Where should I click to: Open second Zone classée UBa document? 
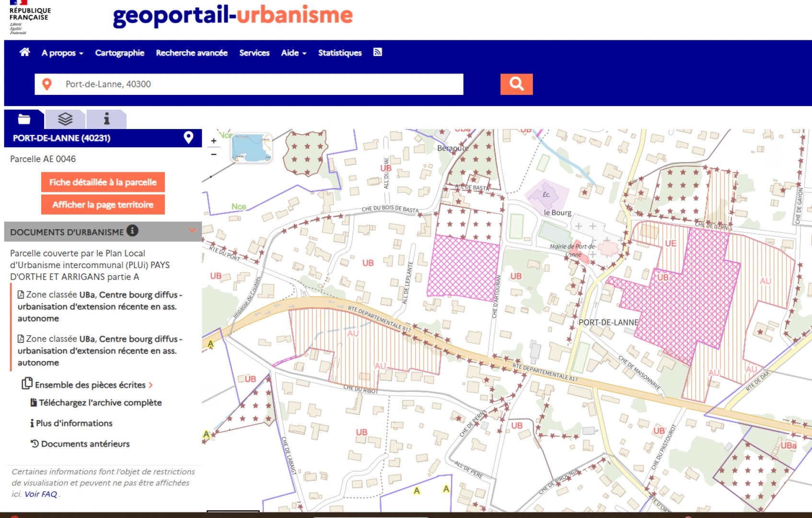pyautogui.click(x=100, y=351)
